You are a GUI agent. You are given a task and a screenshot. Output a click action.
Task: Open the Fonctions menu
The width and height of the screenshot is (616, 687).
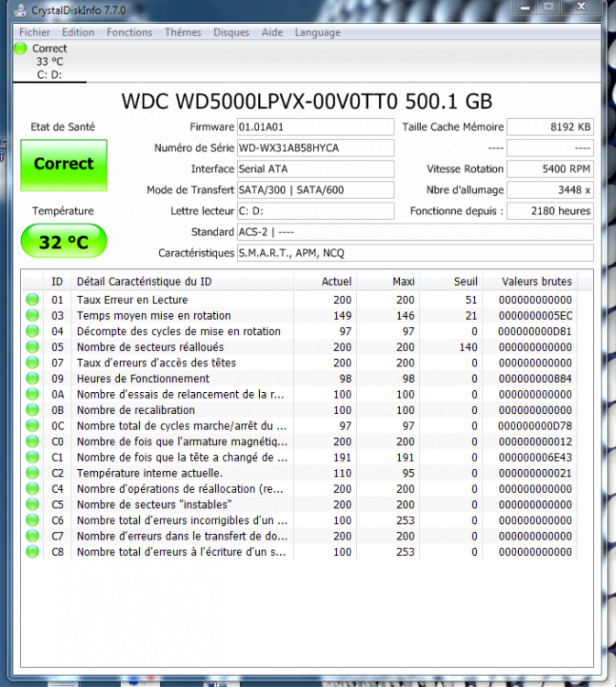(129, 32)
